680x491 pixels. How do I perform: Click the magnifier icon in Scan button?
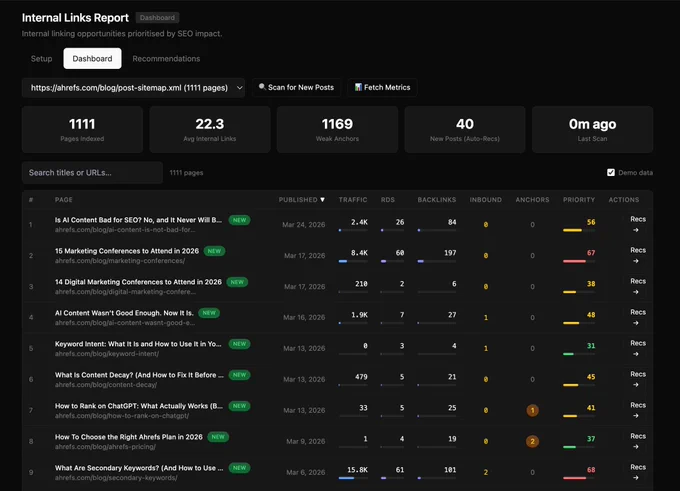click(x=262, y=87)
